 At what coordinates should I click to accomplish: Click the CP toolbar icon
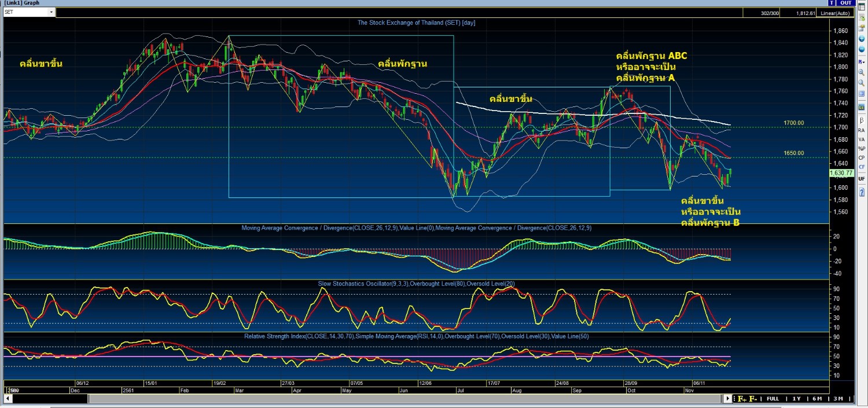click(x=861, y=158)
